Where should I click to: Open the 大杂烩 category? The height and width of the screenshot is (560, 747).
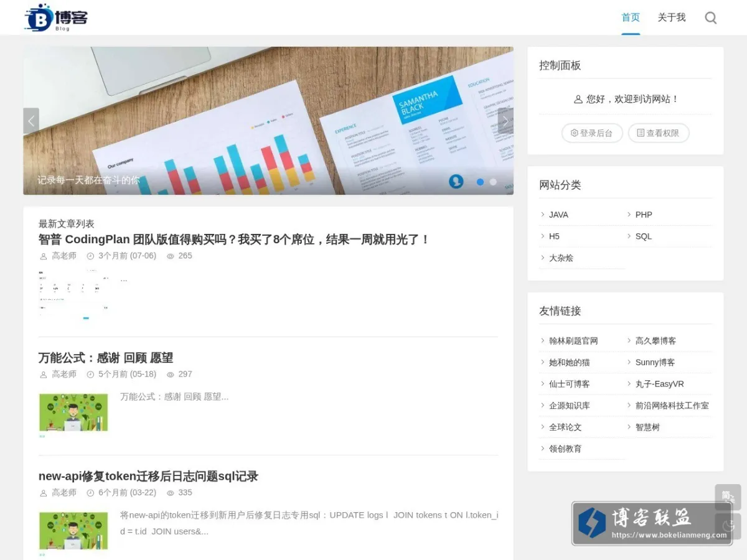(561, 258)
